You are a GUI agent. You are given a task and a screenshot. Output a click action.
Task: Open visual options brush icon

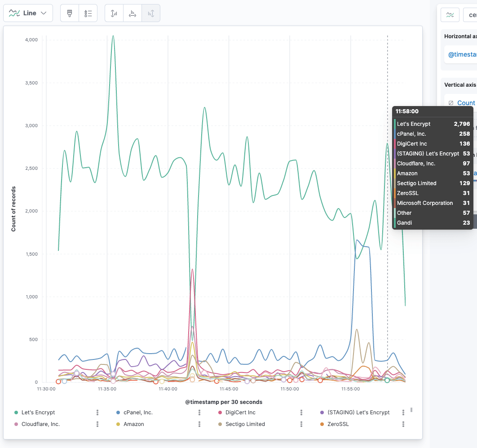[x=70, y=13]
